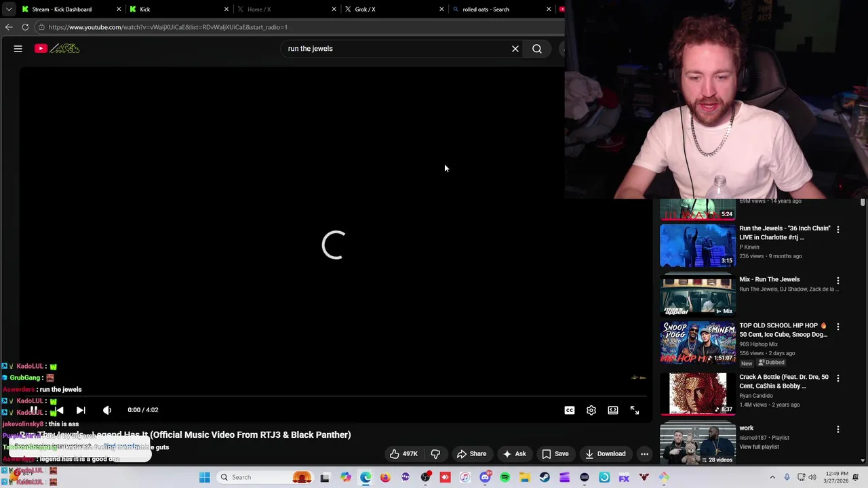Toggle theater mode on the player
The width and height of the screenshot is (868, 488).
coord(613,410)
